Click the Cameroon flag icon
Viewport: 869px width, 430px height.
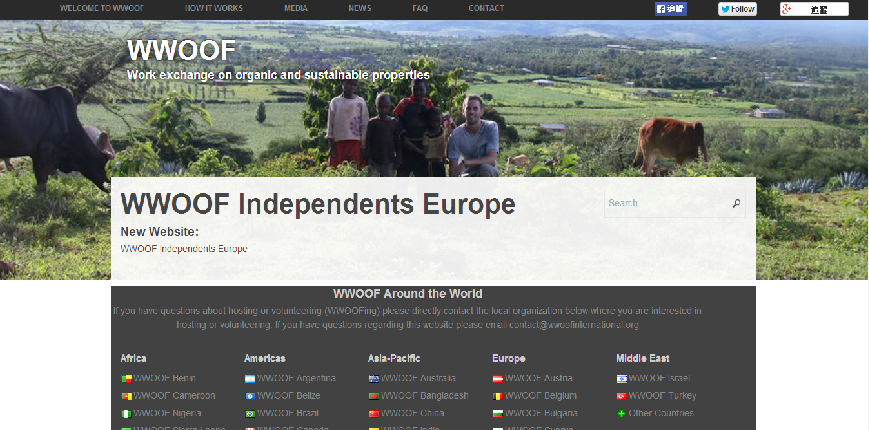click(x=126, y=396)
